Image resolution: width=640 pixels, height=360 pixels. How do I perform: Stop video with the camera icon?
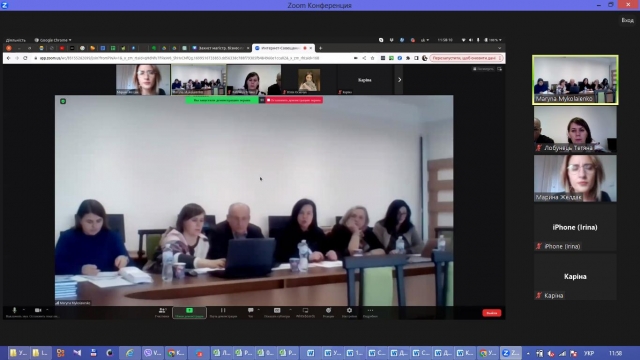point(38,311)
